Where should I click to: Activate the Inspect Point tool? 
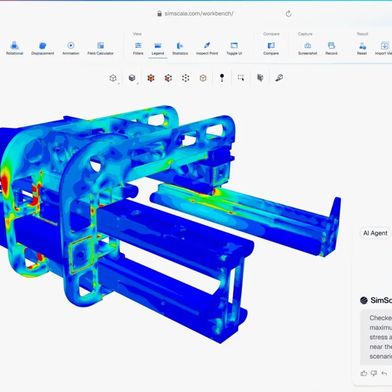207,48
